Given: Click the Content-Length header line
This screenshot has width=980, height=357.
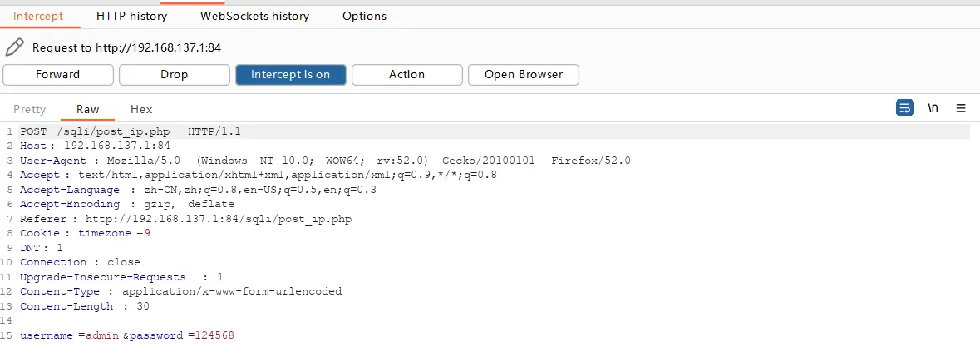Looking at the screenshot, I should (85, 306).
